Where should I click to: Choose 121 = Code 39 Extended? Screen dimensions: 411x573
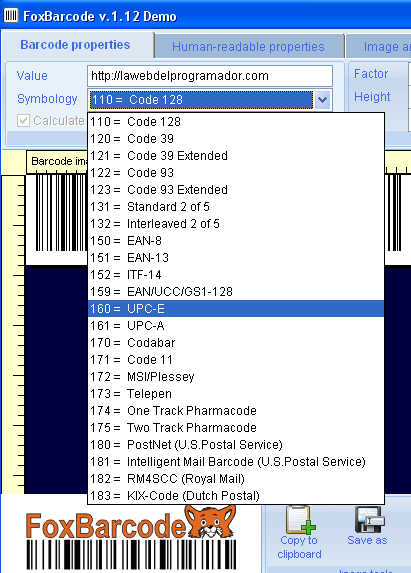[236, 156]
